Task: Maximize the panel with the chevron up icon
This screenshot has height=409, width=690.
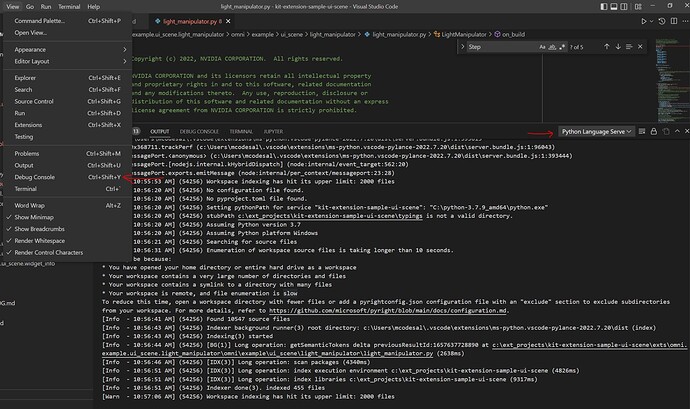Action: [x=677, y=132]
